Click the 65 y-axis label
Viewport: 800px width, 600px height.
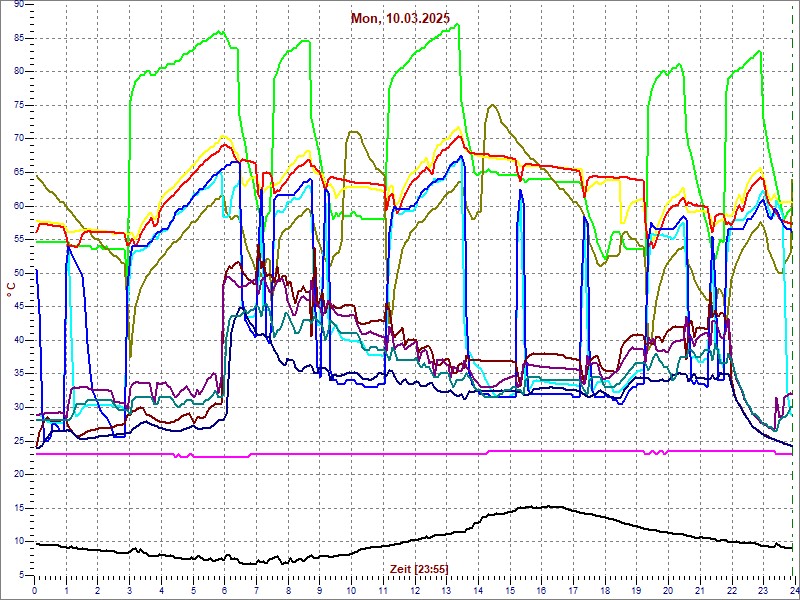(x=19, y=172)
